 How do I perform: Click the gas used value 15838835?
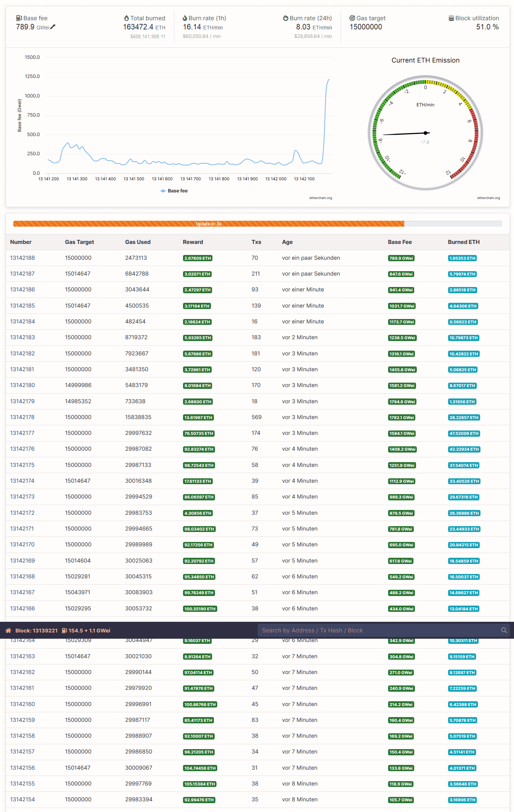[x=138, y=417]
